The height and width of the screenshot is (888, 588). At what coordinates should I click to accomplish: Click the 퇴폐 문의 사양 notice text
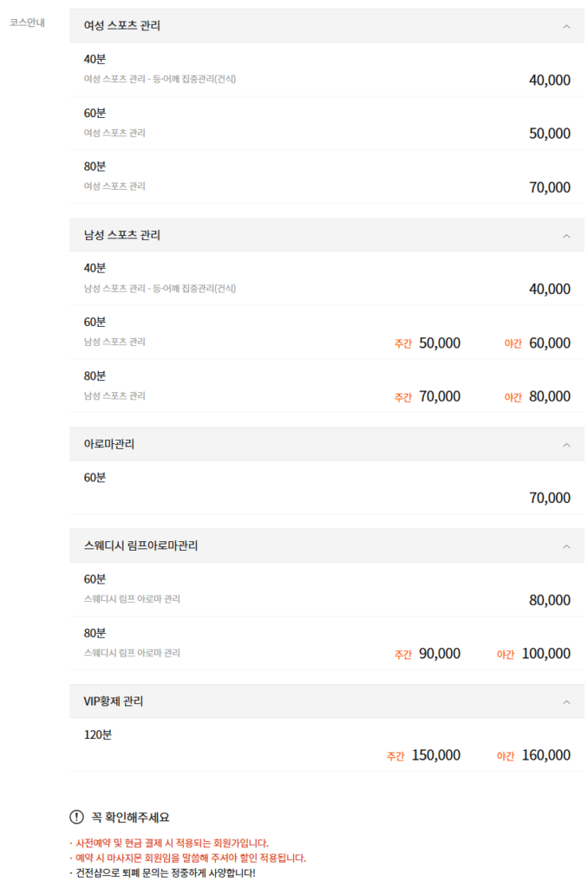[x=165, y=872]
